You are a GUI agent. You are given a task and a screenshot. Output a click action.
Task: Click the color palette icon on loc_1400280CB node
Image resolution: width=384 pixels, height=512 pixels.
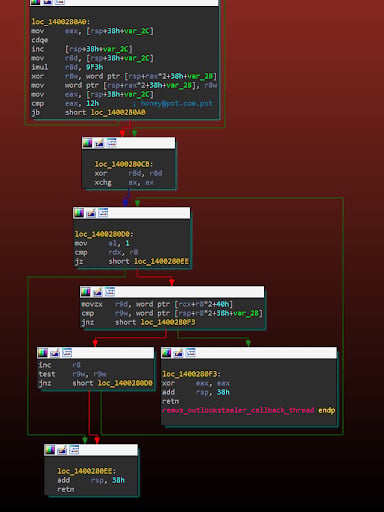tap(87, 143)
